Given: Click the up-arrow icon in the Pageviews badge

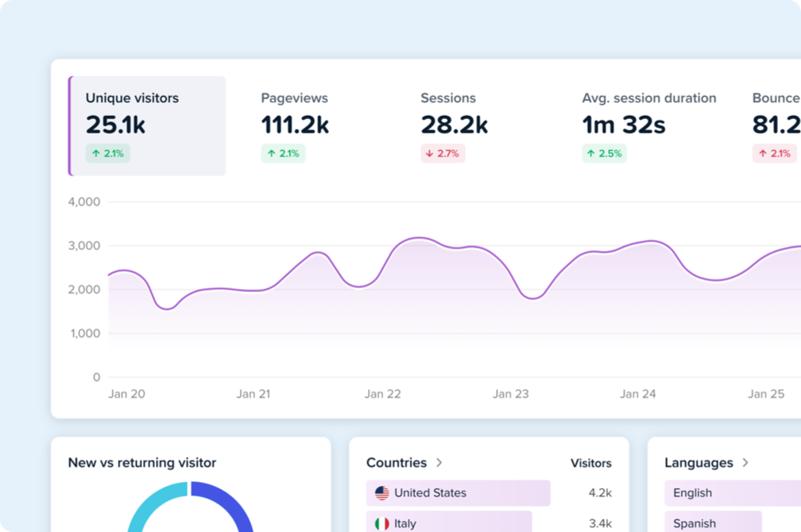Looking at the screenshot, I should [273, 153].
